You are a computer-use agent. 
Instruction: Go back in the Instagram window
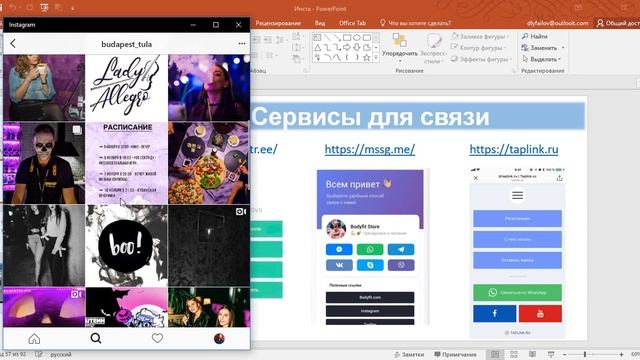pyautogui.click(x=13, y=43)
